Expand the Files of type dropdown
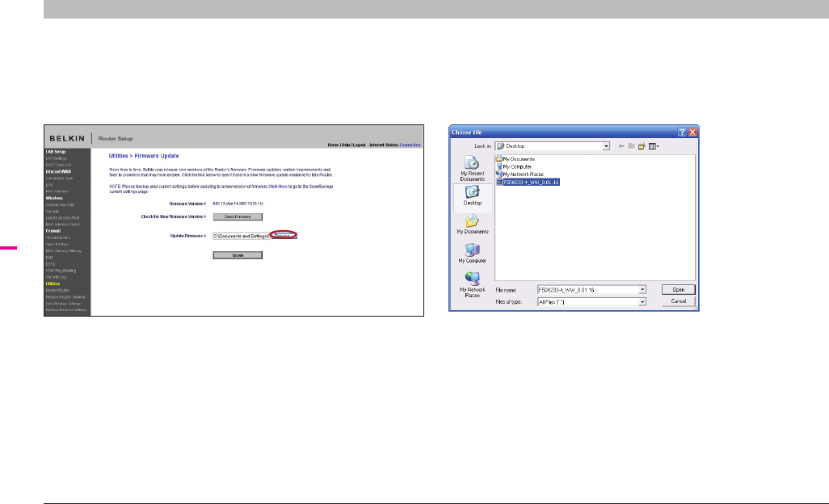This screenshot has width=829, height=504. (642, 301)
